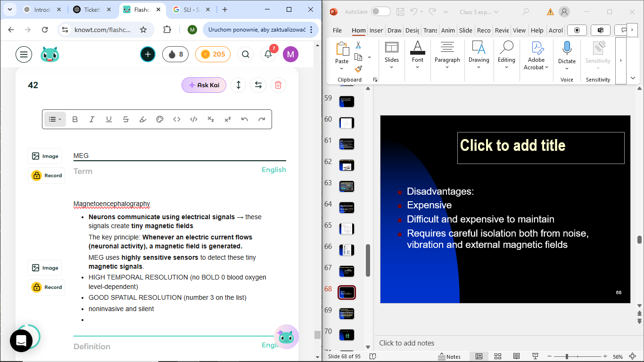
Task: Open a new Chrome tab
Action: pyautogui.click(x=225, y=9)
